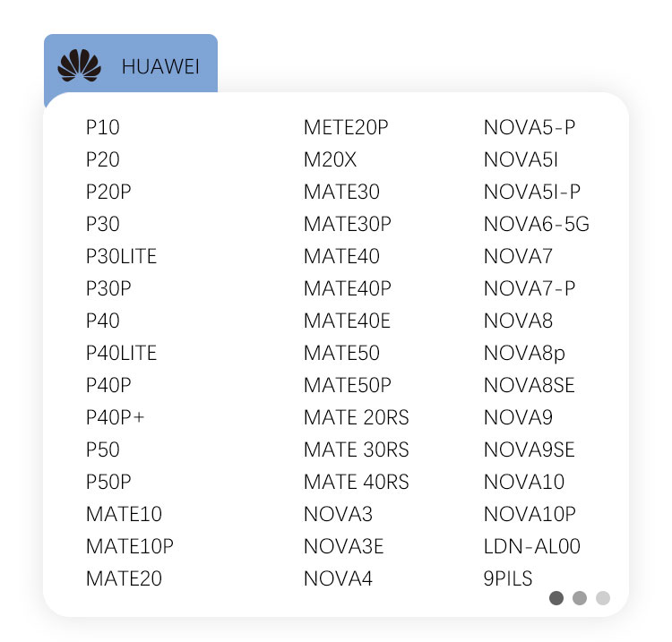Switch to the second page dot
The width and height of the screenshot is (672, 642).
pyautogui.click(x=580, y=598)
